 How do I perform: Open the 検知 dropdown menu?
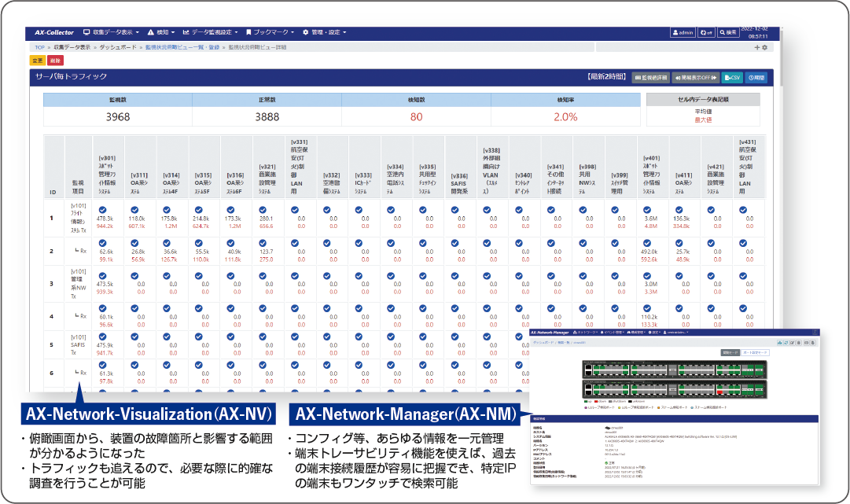point(161,32)
